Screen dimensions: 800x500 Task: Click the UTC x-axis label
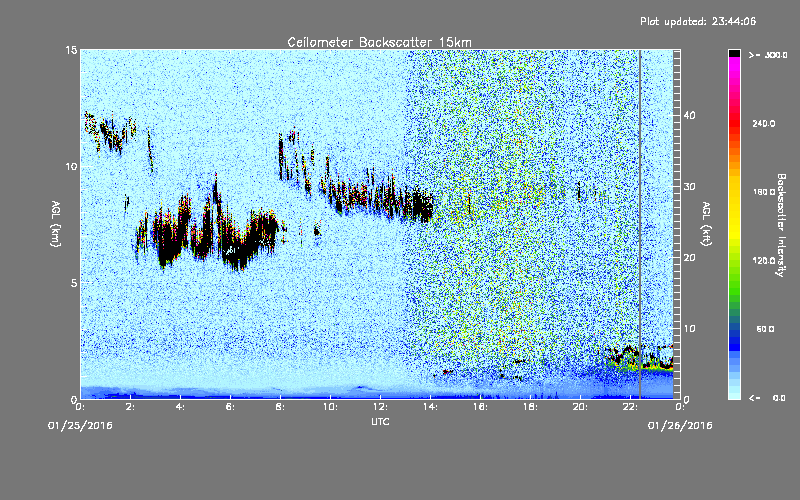(x=380, y=421)
